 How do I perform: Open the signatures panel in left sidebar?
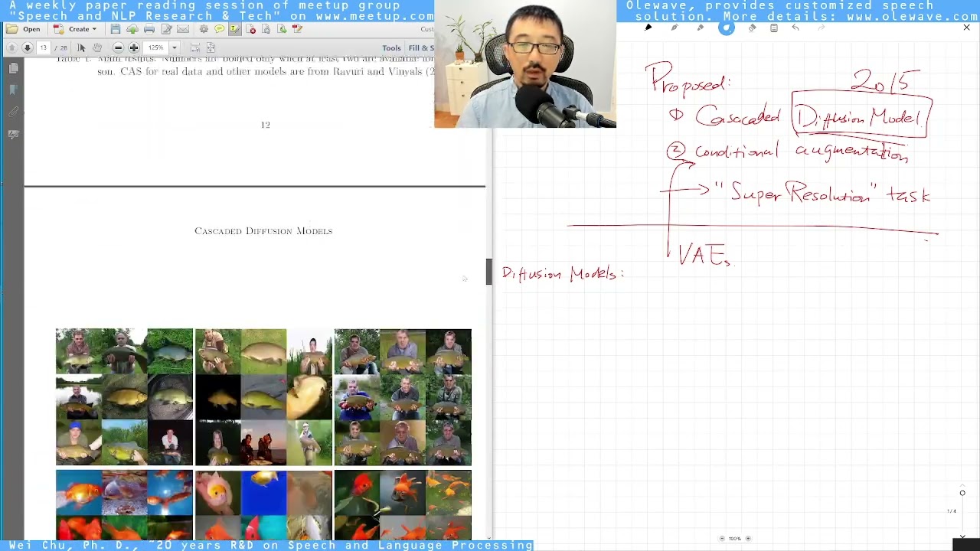[13, 135]
